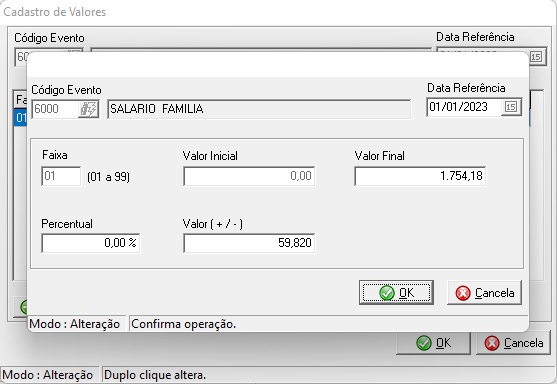This screenshot has width=557, height=384.
Task: Click the dialog 'Data Referência' label
Action: [466, 88]
